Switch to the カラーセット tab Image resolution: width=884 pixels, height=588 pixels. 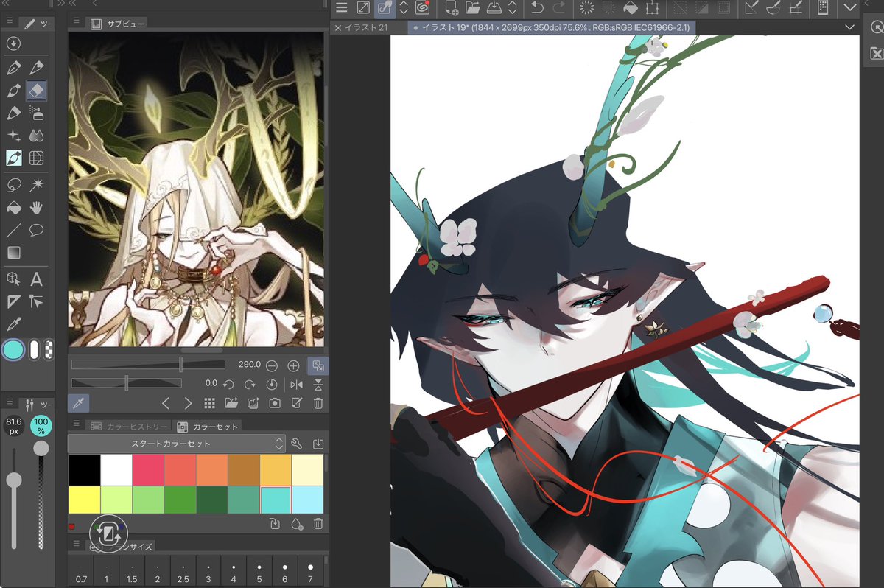(x=208, y=426)
